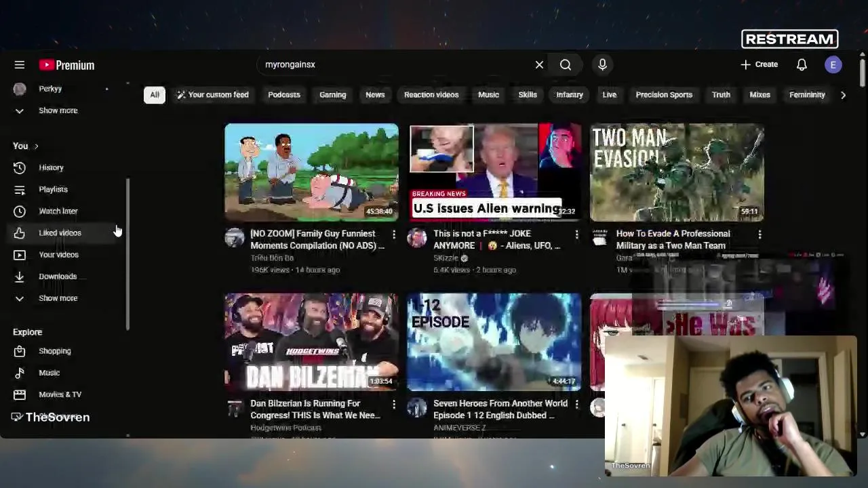
Task: Open more options for How To Evade video
Action: point(759,234)
